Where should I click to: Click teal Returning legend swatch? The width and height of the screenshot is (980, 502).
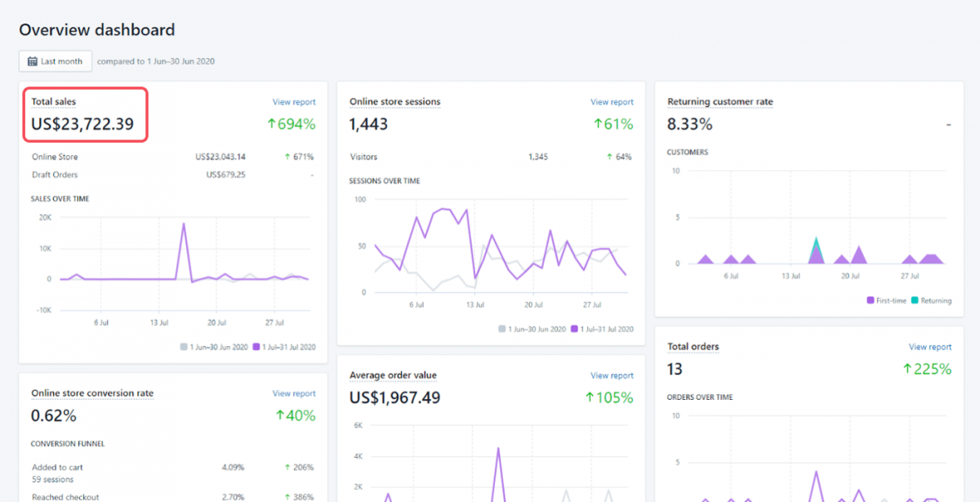click(x=915, y=300)
